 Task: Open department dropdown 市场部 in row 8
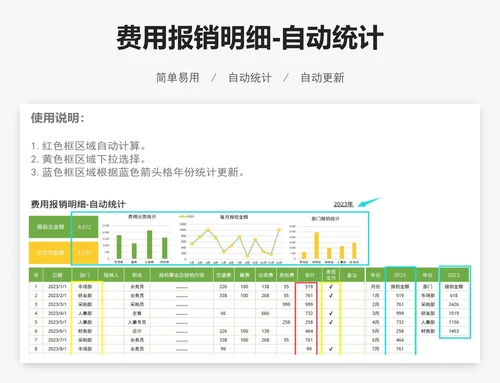[85, 349]
